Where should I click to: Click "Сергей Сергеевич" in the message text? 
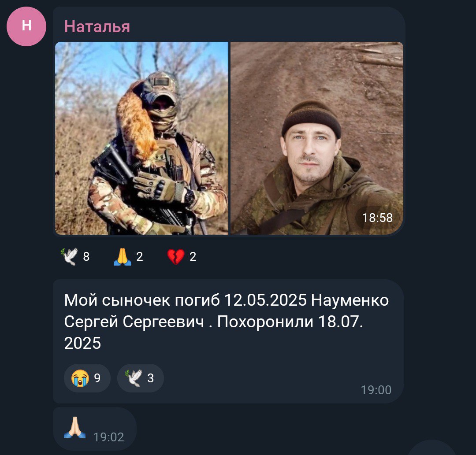pos(134,322)
